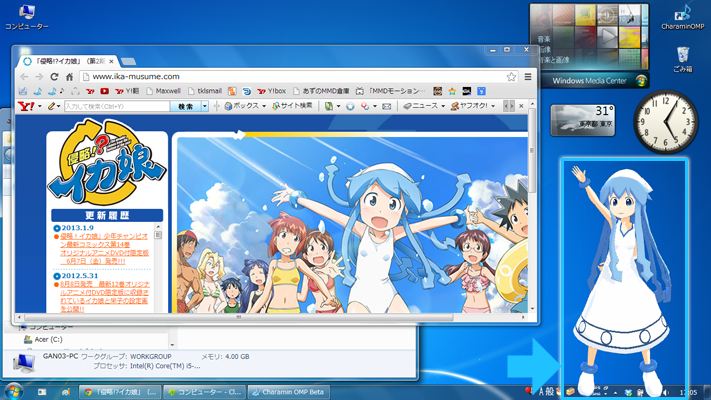Click the 検索 search button
The image size is (711, 400).
tap(185, 106)
